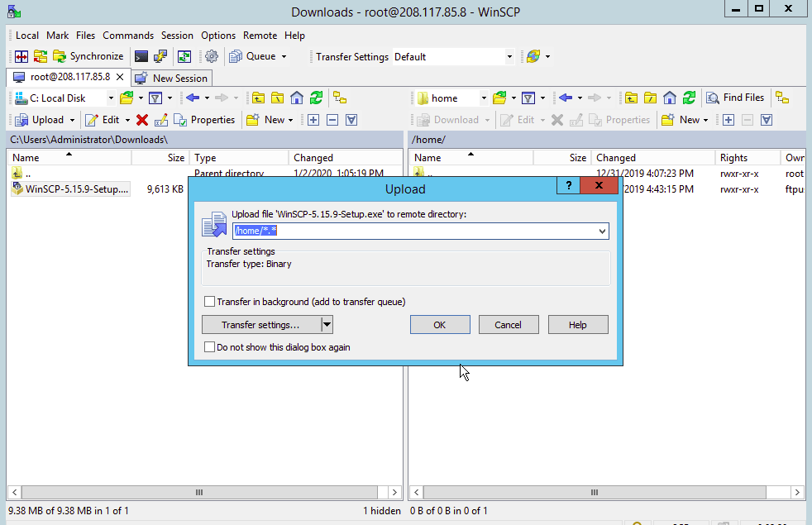The height and width of the screenshot is (525, 812).
Task: Expand local Upload dropdown arrow
Action: (72, 120)
